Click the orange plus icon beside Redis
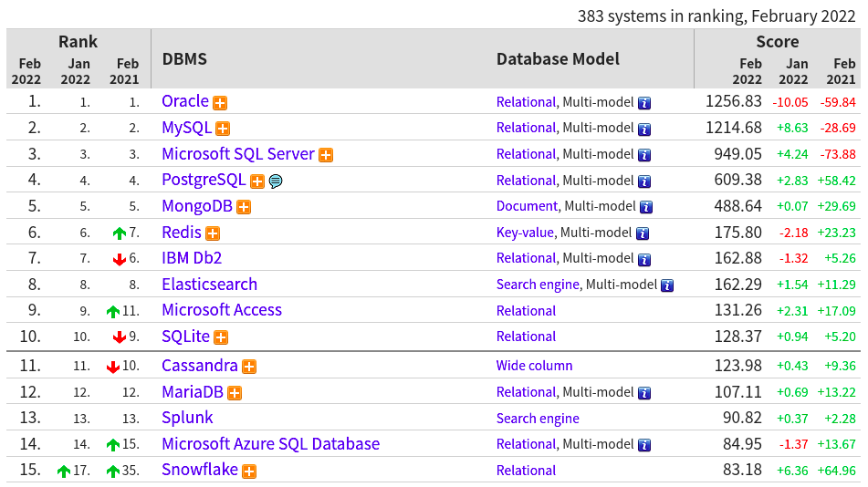 tap(214, 233)
